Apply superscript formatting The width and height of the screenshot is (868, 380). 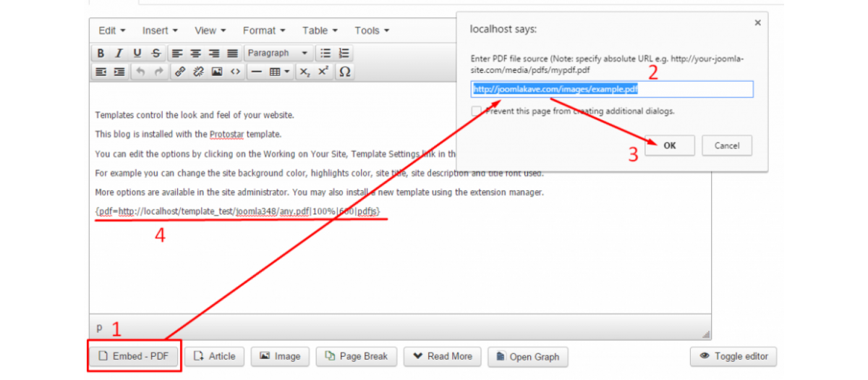[323, 72]
